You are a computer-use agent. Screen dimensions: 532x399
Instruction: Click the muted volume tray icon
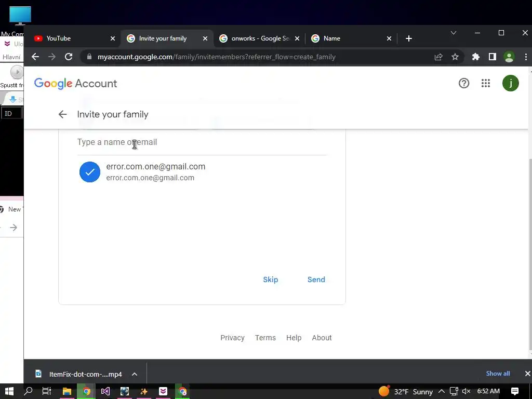467,392
